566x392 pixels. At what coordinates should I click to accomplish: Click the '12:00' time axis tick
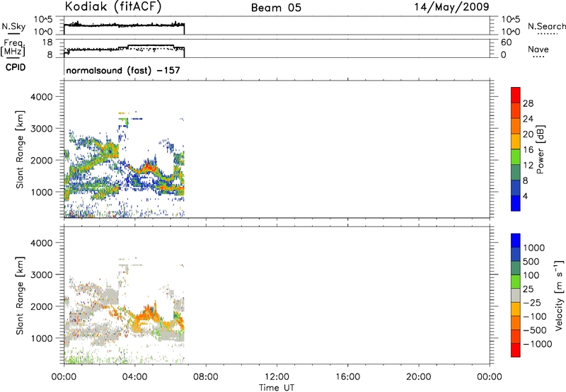coord(277,377)
